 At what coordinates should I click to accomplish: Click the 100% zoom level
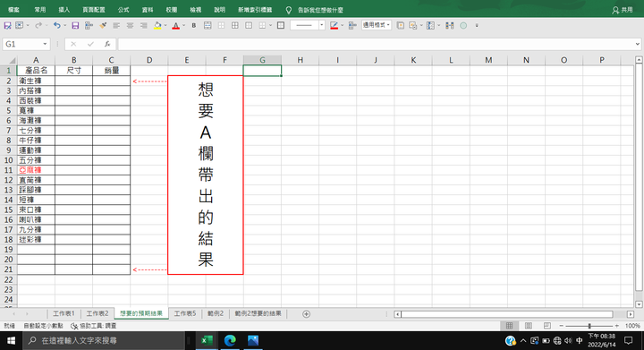(632, 326)
